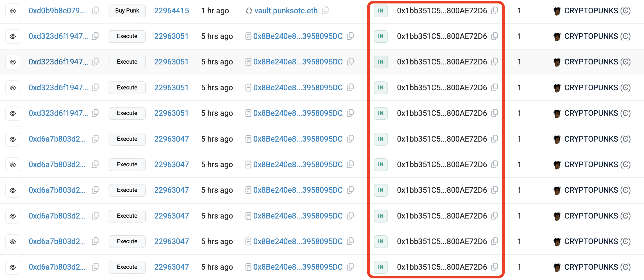Copy 0x1bb351C5 address in the Buy Punk row
This screenshot has height=280, width=644.
coord(494,11)
